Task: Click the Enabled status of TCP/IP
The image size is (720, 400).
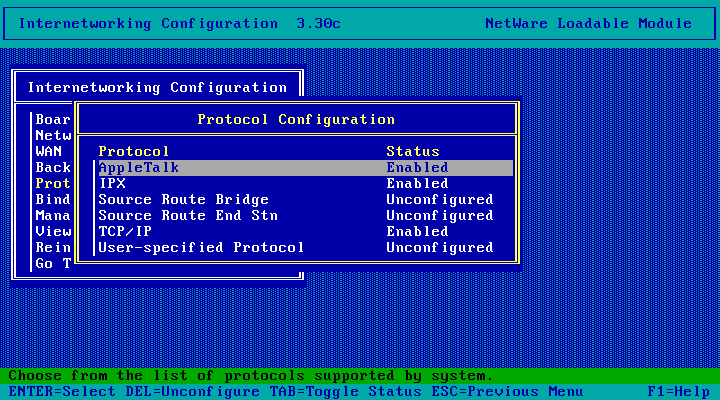Action: (x=417, y=231)
